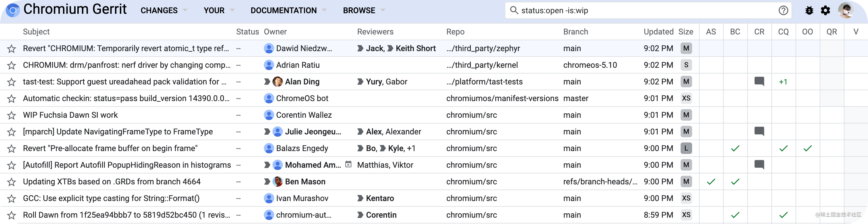This screenshot has height=224, width=868.
Task: Click branch chromeos-5.10 cell
Action: point(590,65)
